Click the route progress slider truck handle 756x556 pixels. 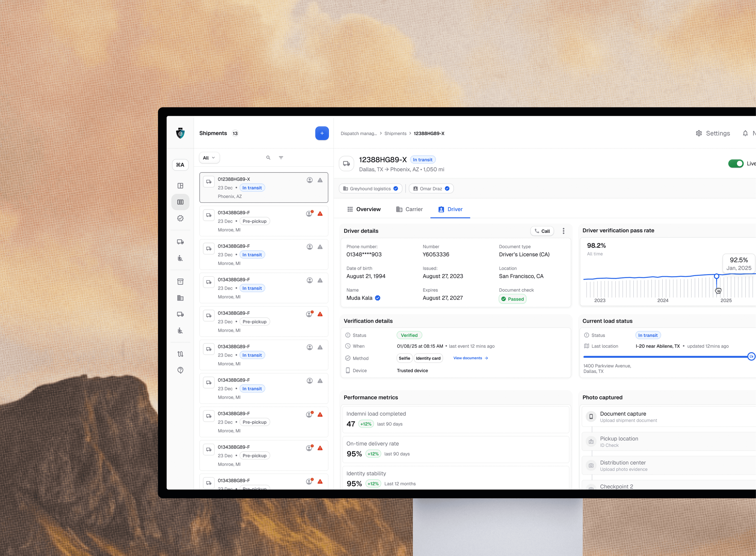point(751,356)
